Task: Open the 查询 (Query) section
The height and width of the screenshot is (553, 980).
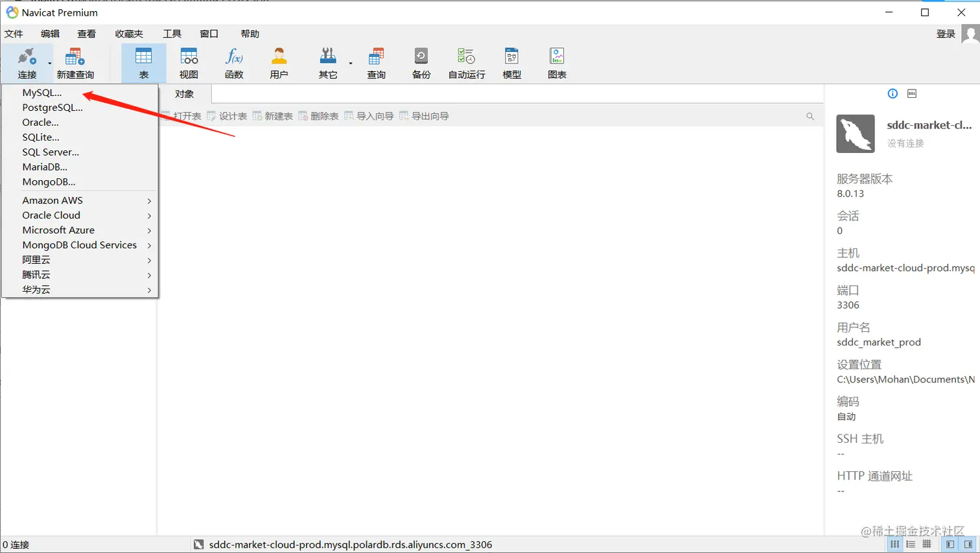Action: tap(376, 63)
